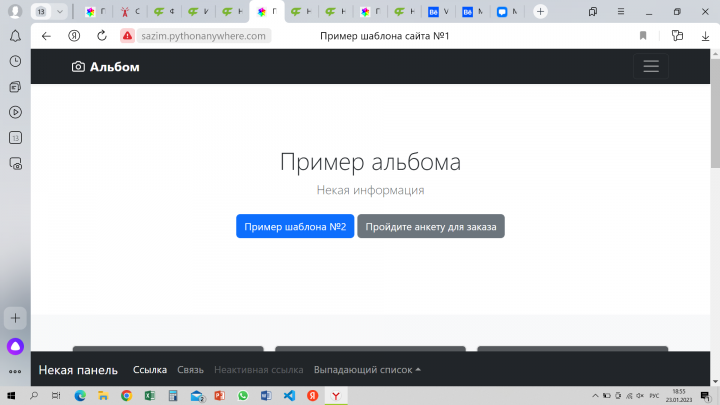Open PowerPoint from taskbar

pos(219,396)
